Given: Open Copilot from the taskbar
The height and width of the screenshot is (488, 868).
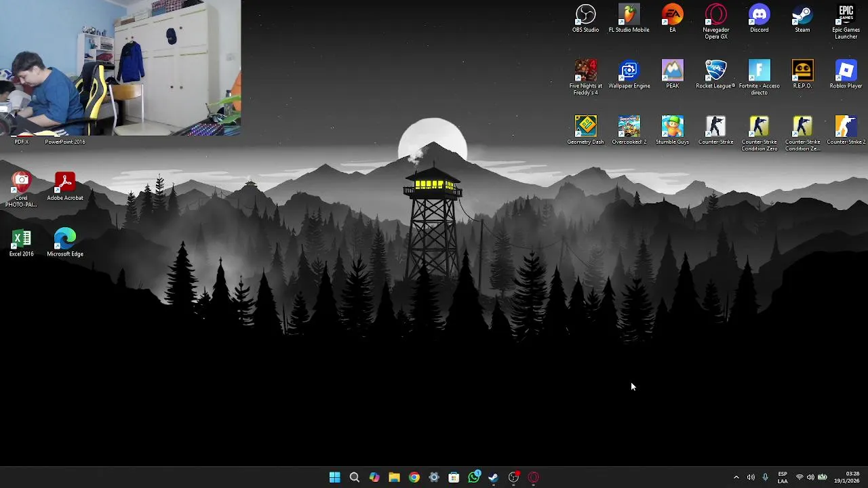Looking at the screenshot, I should click(374, 477).
